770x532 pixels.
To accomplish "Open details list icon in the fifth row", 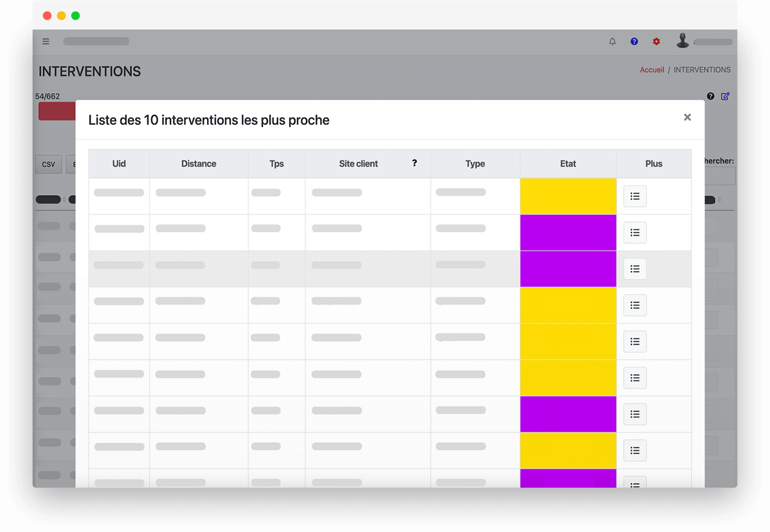I will (635, 341).
